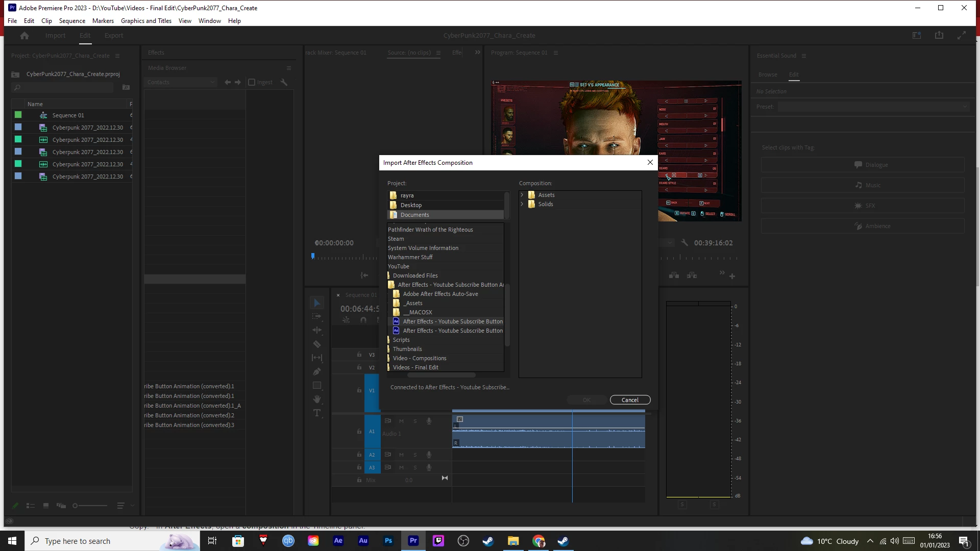Toggle lock on V1 track
The width and height of the screenshot is (980, 551).
(x=359, y=390)
